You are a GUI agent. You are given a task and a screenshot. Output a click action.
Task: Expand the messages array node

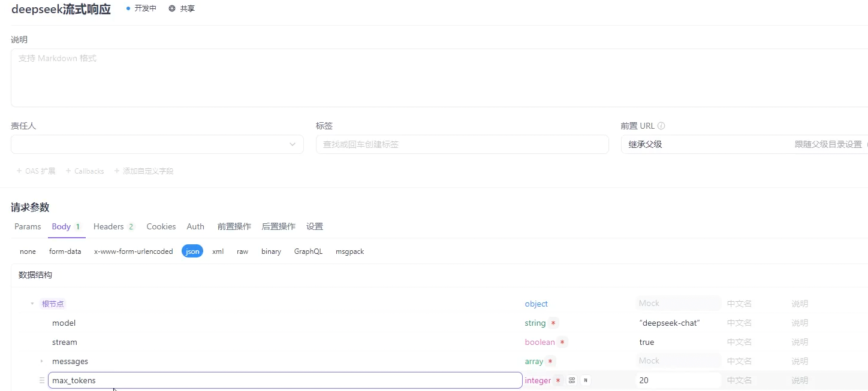(x=41, y=361)
